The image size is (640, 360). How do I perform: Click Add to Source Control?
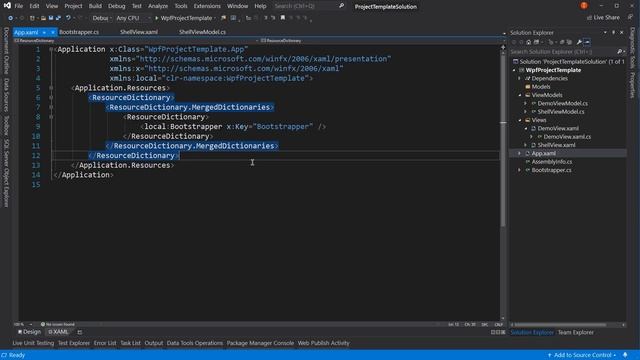(x=582, y=355)
